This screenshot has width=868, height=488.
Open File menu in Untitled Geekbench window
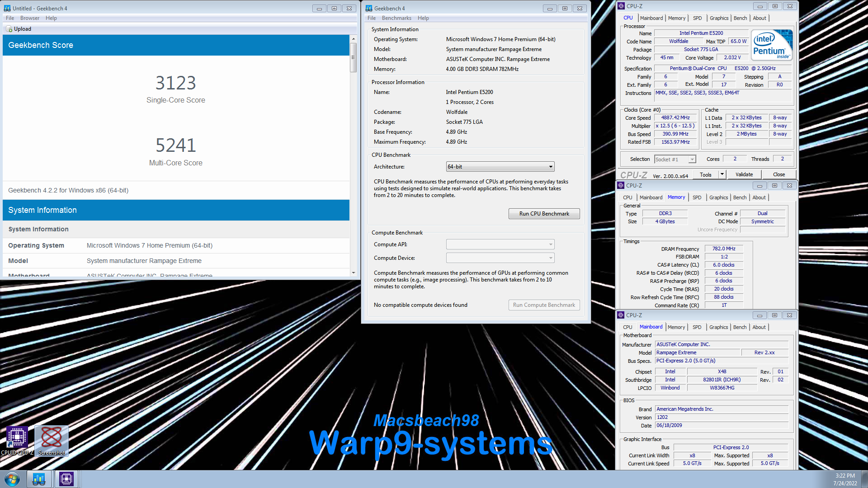10,18
